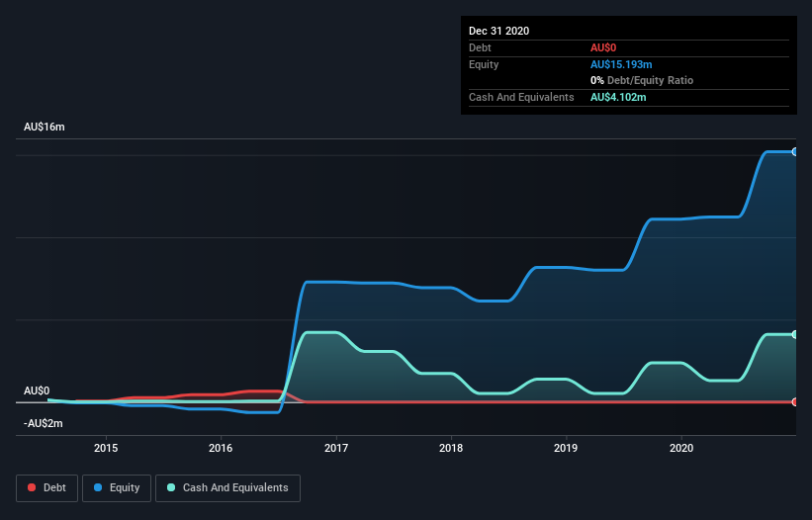Click the Debt tooltip row label
The width and height of the screenshot is (812, 520).
480,47
